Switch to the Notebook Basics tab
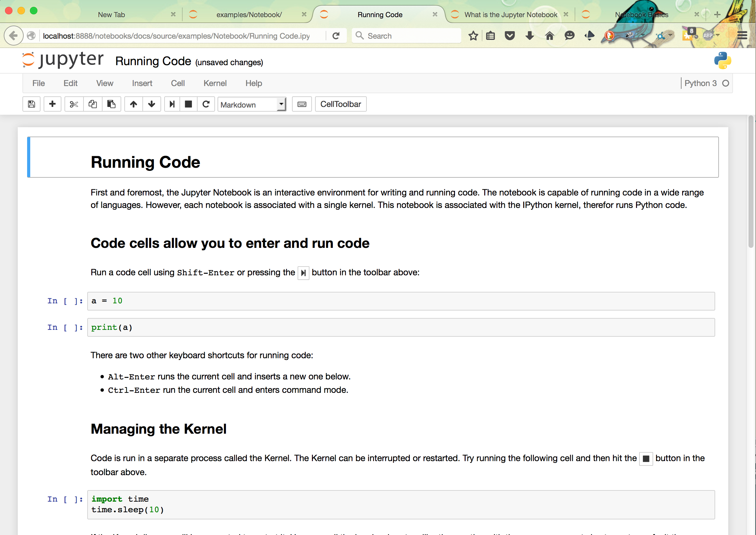 (x=641, y=14)
